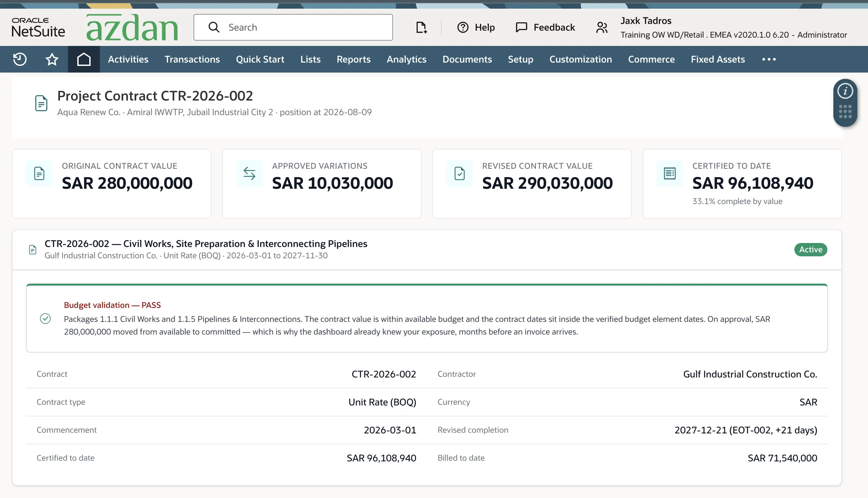Click the Create New document icon
Screen dimensions: 868x498
pos(421,27)
